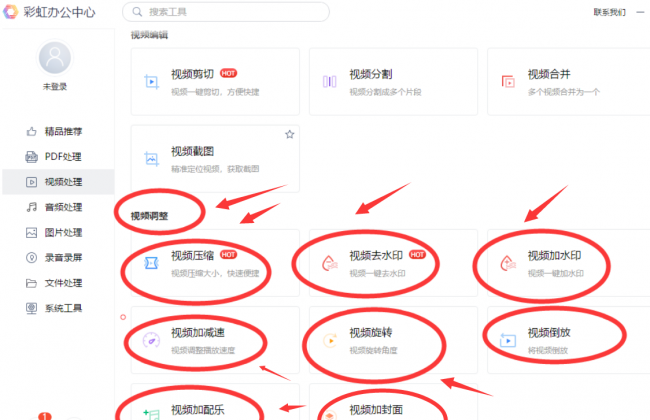The image size is (650, 420).
Task: Click the 视频倒放 reverse icon
Action: pyautogui.click(x=508, y=340)
